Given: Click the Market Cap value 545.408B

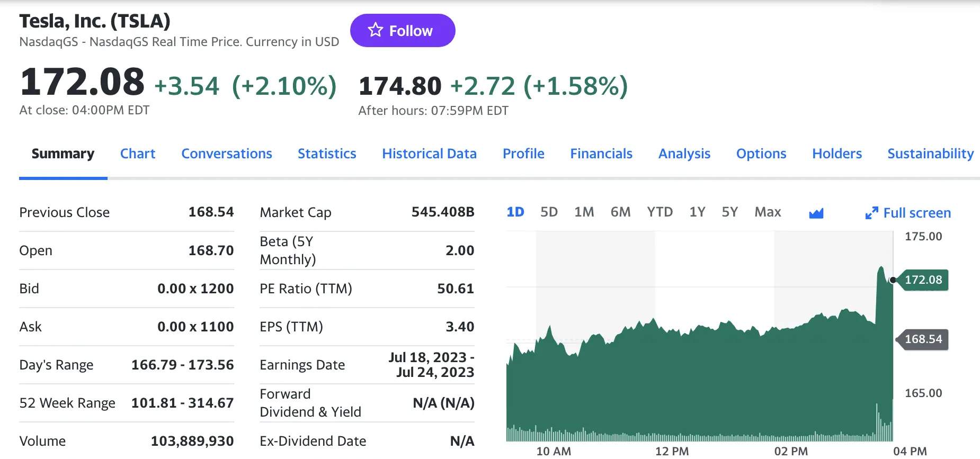Looking at the screenshot, I should (x=443, y=212).
